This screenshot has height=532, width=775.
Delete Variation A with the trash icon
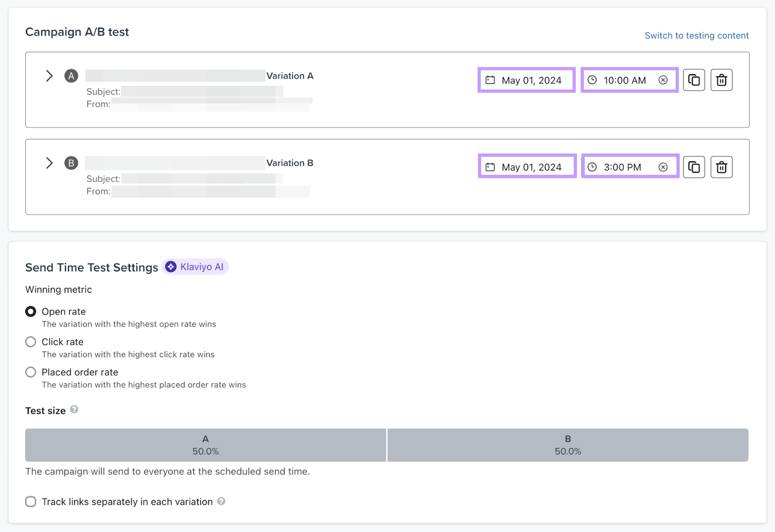coord(721,80)
